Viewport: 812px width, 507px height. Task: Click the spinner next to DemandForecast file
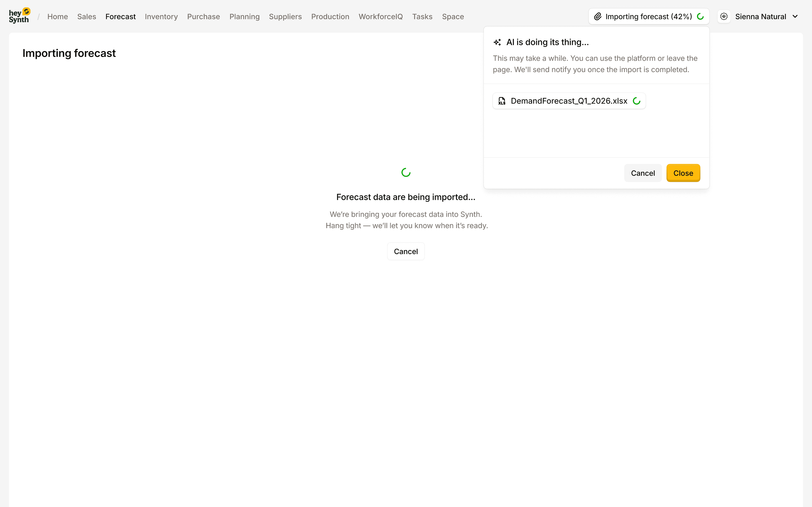(636, 101)
